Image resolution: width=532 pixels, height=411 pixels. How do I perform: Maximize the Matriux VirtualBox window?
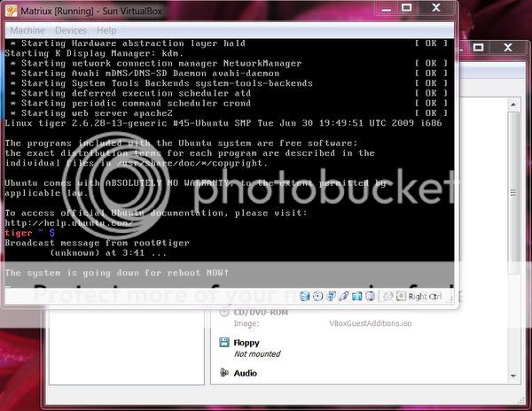[x=406, y=8]
